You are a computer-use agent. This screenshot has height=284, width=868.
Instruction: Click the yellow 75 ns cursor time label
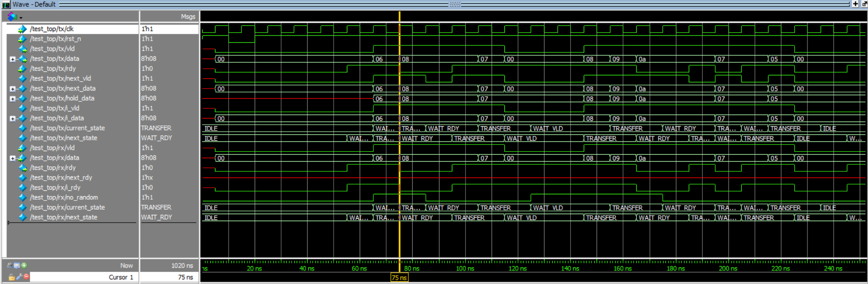coord(399,278)
